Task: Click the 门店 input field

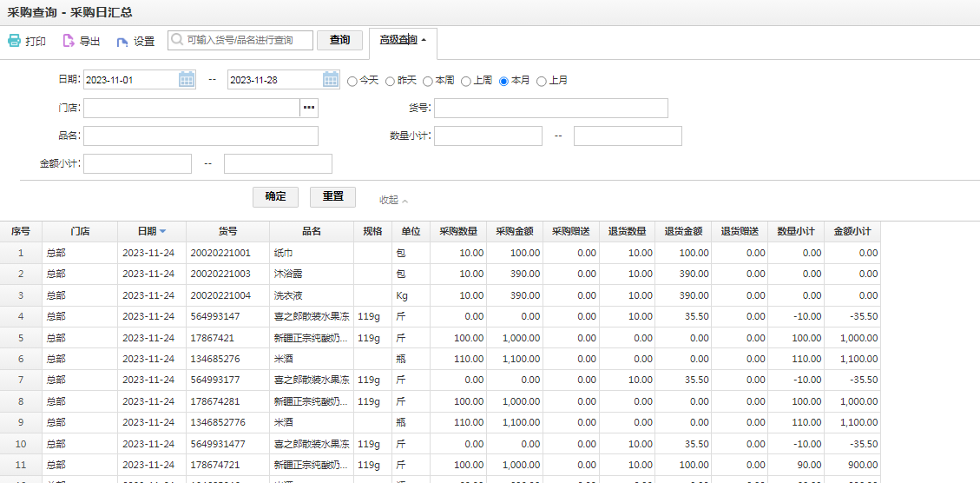Action: click(192, 109)
